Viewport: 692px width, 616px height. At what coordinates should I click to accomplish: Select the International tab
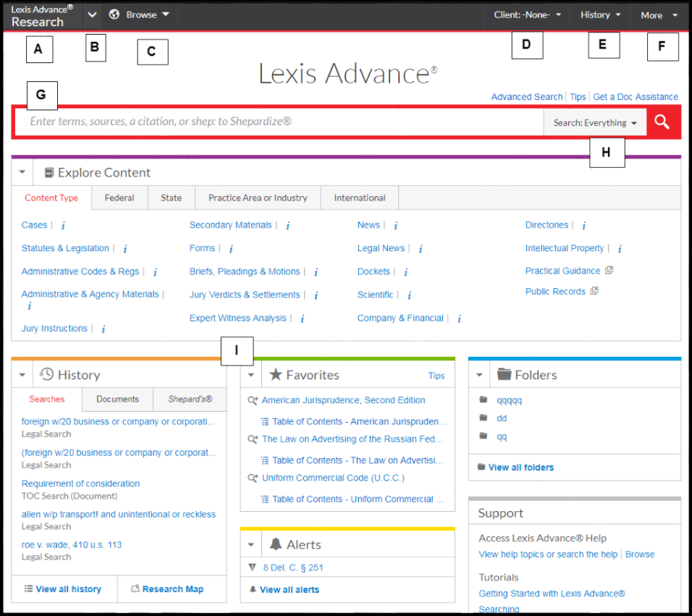pos(360,198)
